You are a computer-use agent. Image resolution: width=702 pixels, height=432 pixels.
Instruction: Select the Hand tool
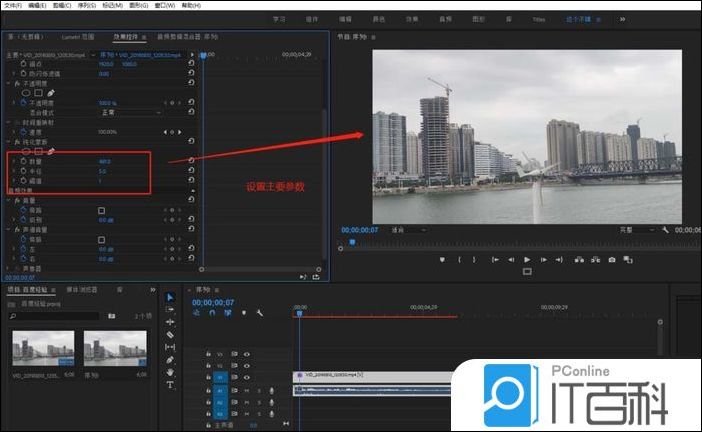coord(170,371)
